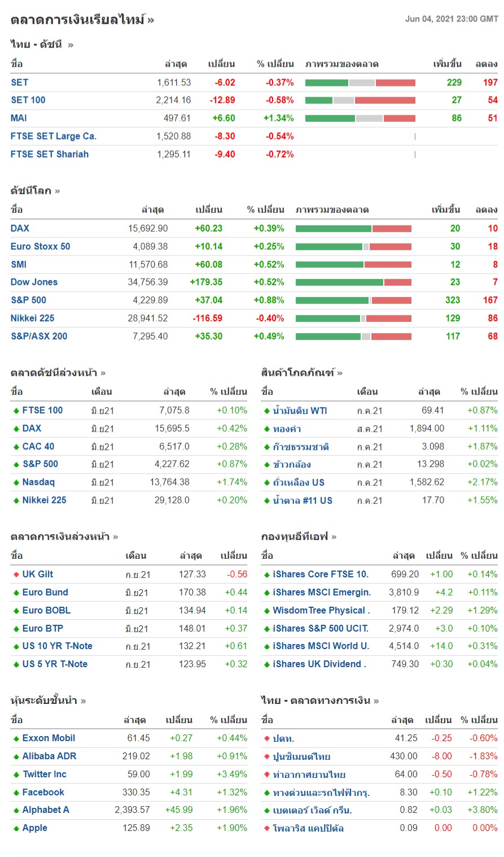Open the Dow Jones index link
Viewport: 504px width, 857px height.
coord(34,282)
